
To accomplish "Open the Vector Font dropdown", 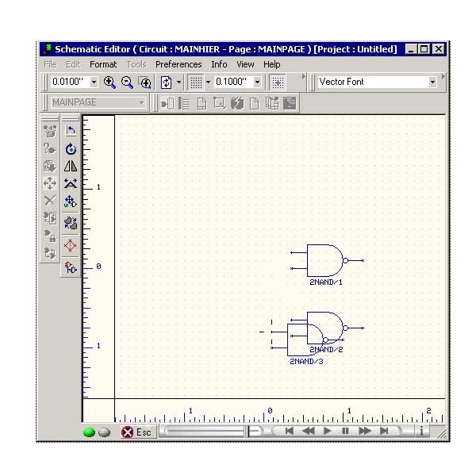I will click(432, 82).
